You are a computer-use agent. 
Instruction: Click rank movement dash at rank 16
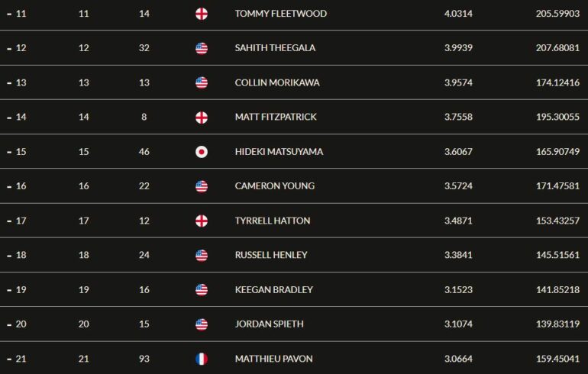coord(9,186)
